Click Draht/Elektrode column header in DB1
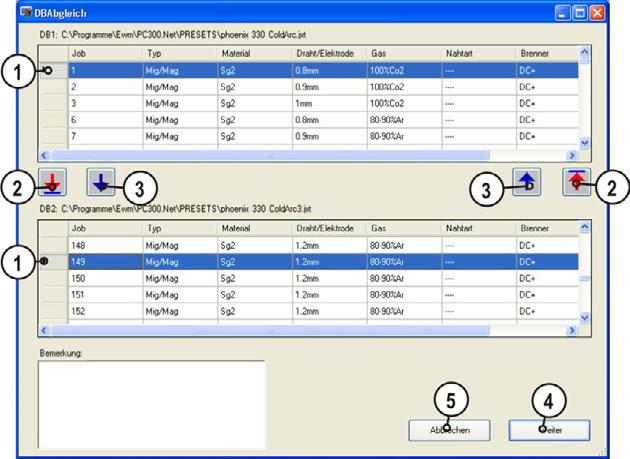This screenshot has height=459, width=630. (329, 53)
